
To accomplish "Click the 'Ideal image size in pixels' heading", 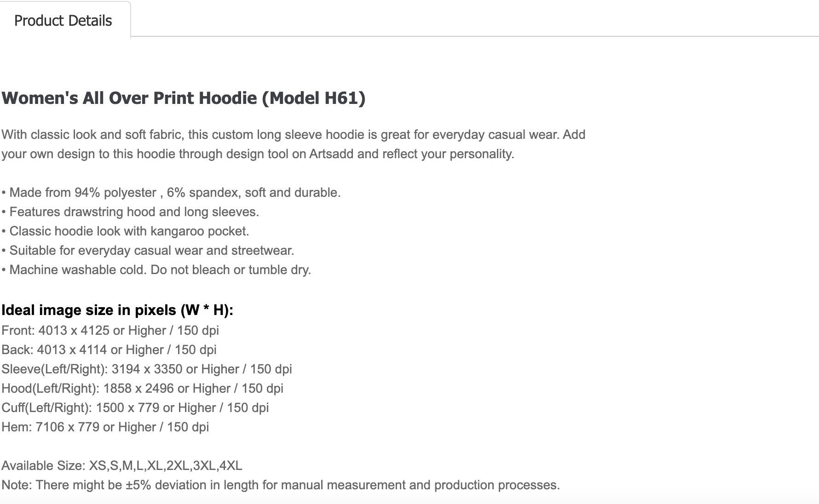I will 117,310.
